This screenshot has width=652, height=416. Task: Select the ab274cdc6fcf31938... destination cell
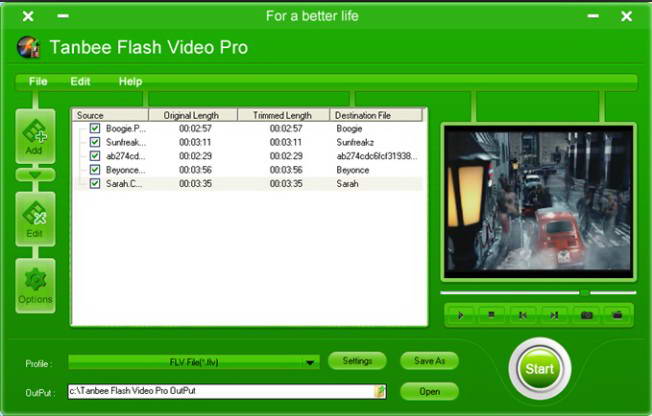point(377,156)
